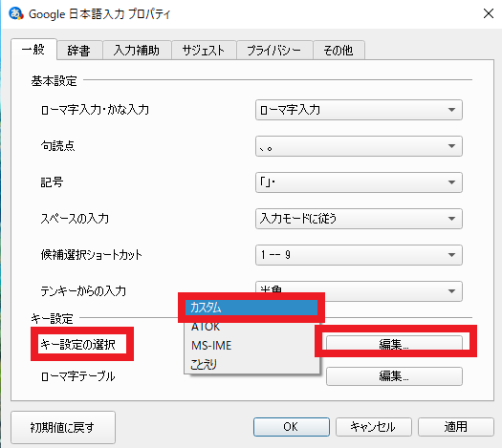Open the 辞書 tab
The image size is (502, 448).
point(79,51)
